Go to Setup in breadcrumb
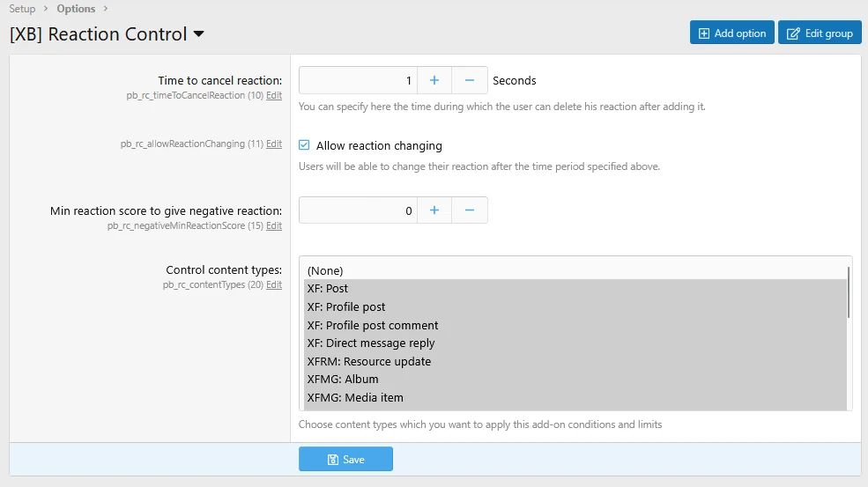The width and height of the screenshot is (868, 487). pos(22,9)
